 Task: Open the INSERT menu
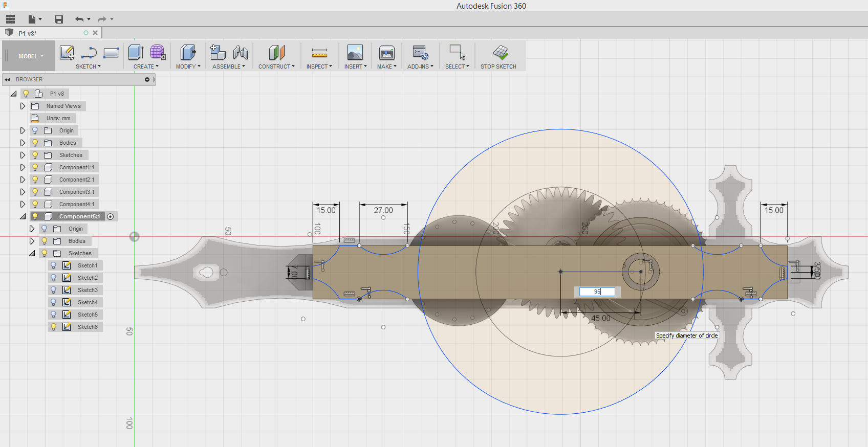coord(355,66)
